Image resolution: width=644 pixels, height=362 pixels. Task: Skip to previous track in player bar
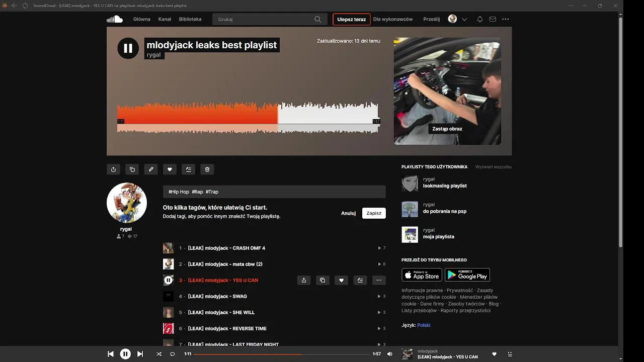111,354
